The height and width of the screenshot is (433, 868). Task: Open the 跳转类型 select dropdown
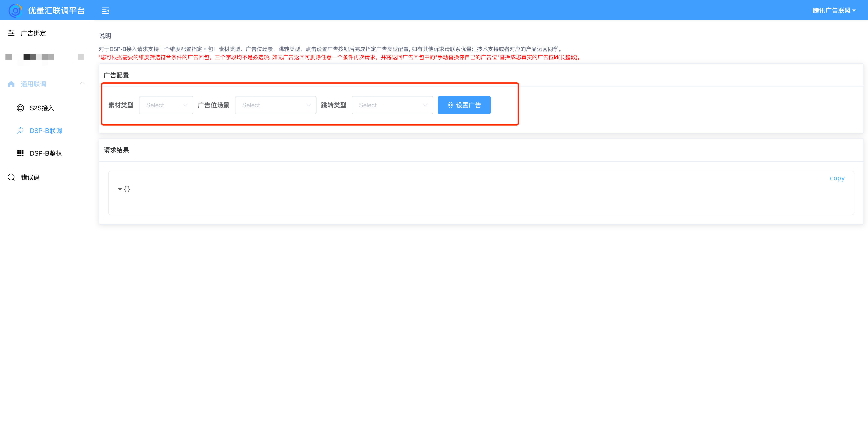click(x=392, y=105)
